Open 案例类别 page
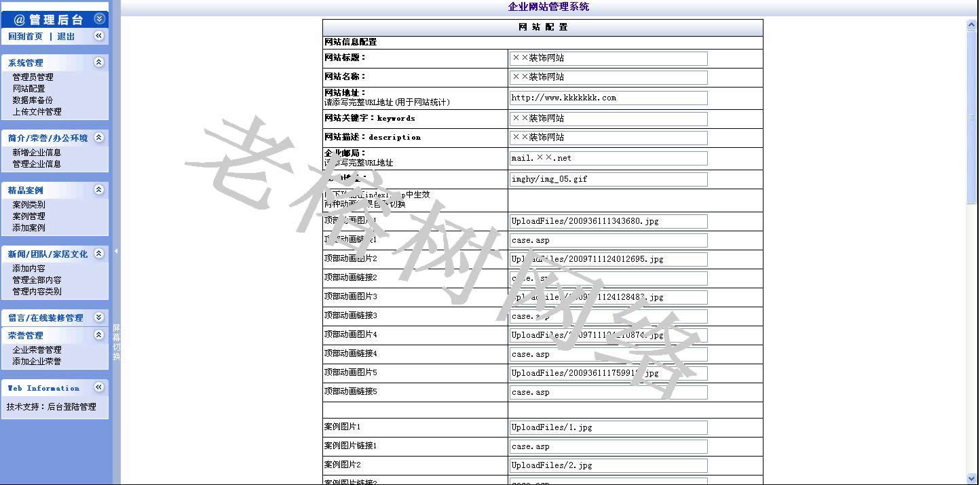The height and width of the screenshot is (485, 980). 29,205
